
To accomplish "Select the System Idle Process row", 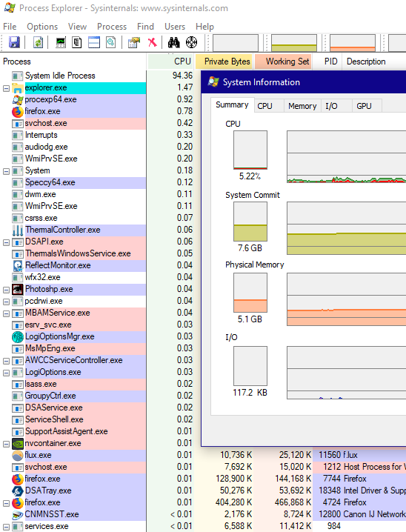I will (x=73, y=76).
